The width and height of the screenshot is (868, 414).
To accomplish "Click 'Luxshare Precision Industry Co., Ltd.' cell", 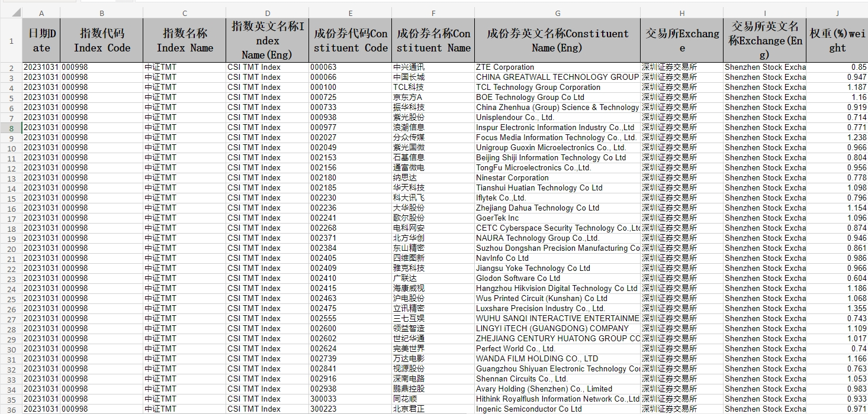I will 558,309.
